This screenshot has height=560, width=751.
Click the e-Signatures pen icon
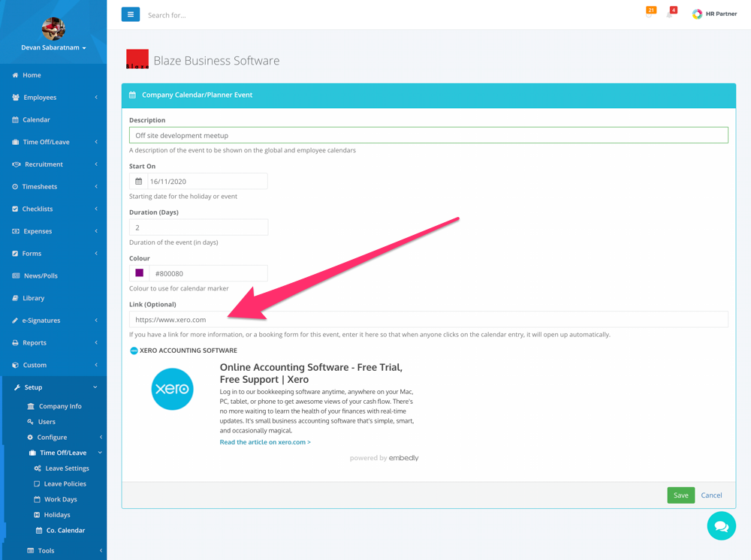tap(15, 321)
